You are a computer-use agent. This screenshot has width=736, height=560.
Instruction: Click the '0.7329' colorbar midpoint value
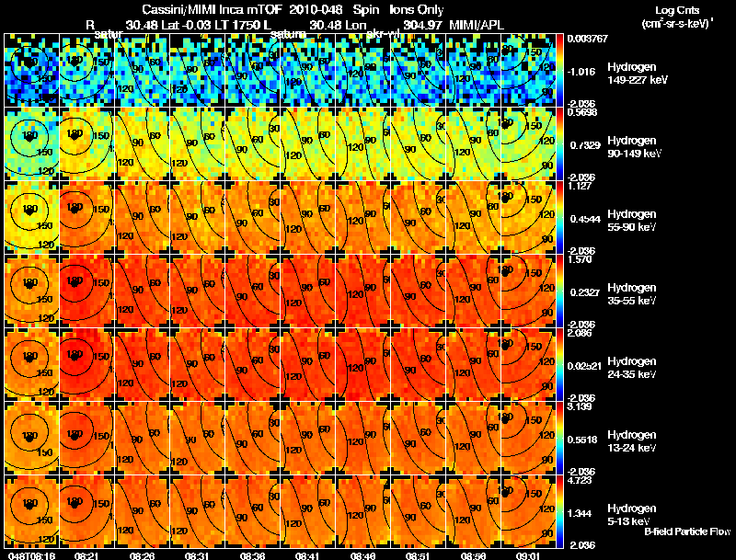(585, 145)
